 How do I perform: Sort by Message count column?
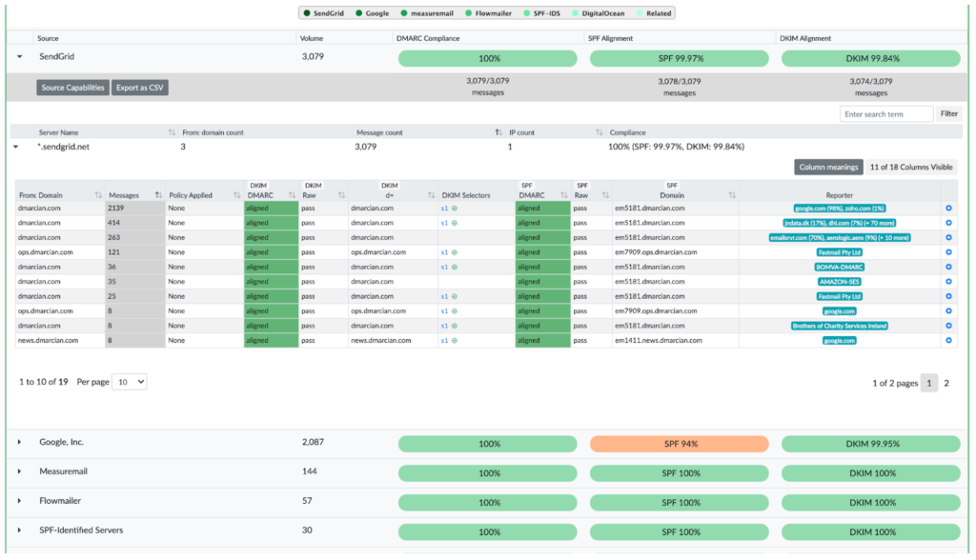point(498,132)
